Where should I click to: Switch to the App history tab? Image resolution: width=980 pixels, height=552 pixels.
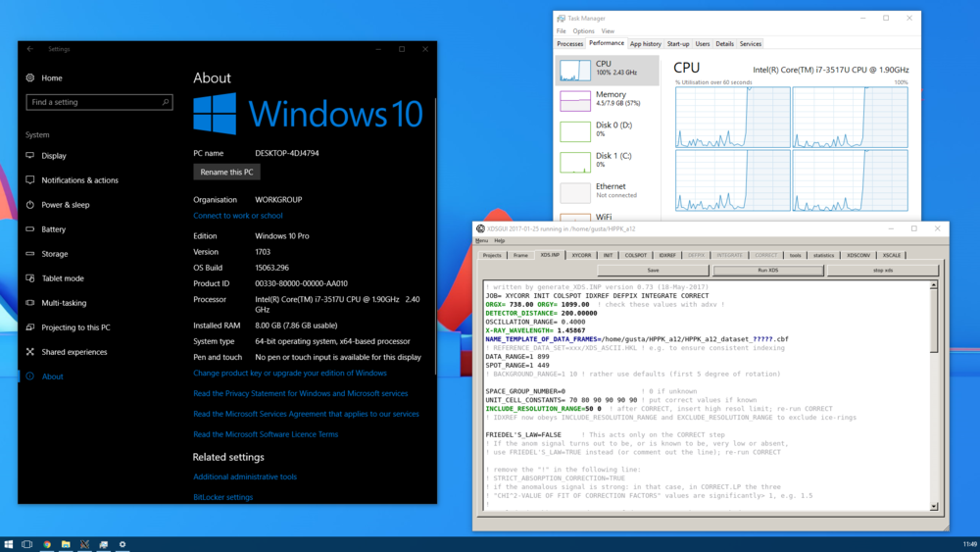point(645,44)
